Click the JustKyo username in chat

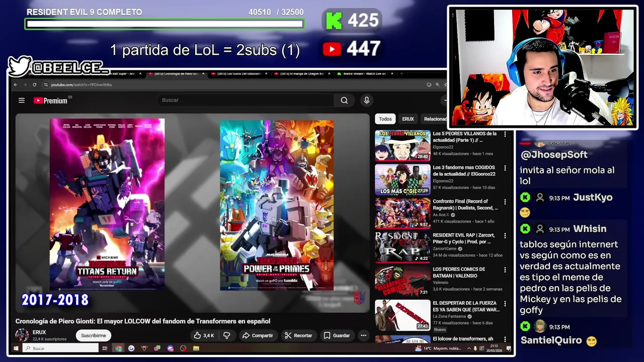tap(593, 198)
